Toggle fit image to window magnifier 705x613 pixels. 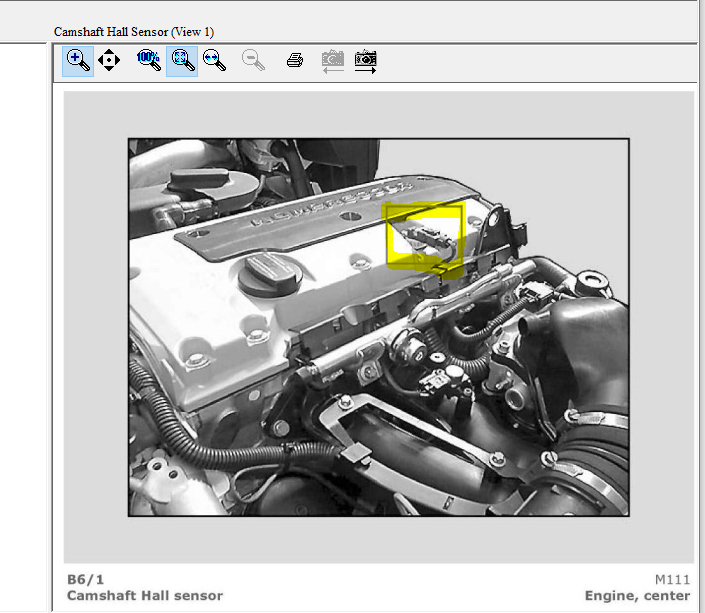pos(182,61)
